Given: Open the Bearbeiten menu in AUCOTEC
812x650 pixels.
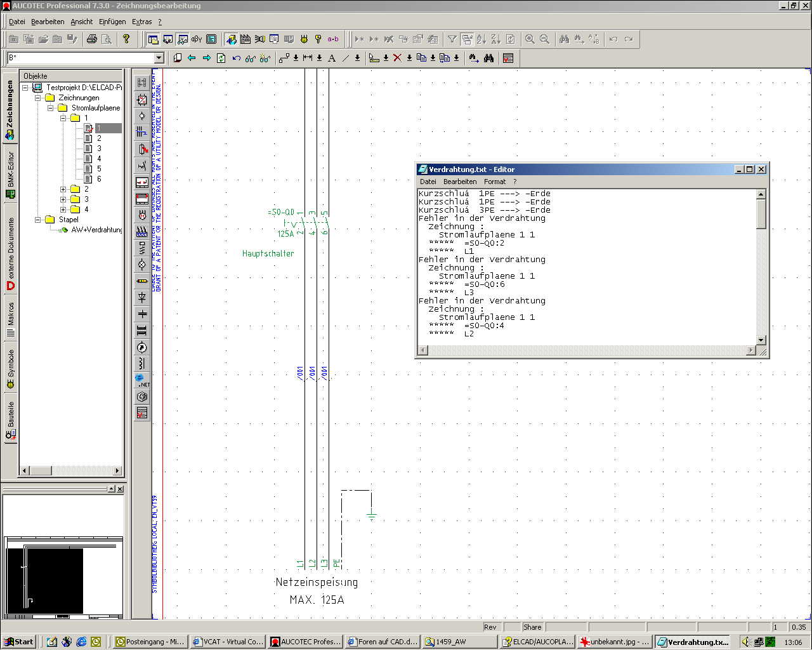Looking at the screenshot, I should click(x=48, y=22).
